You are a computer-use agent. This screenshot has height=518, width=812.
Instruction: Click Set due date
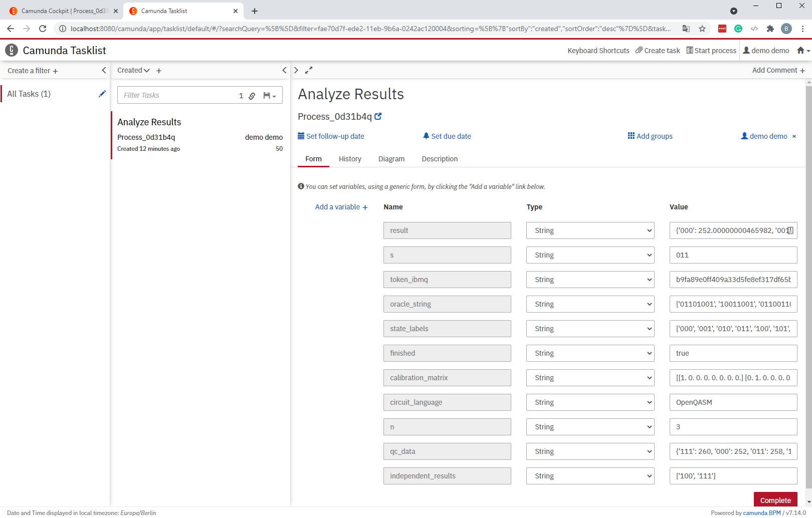pos(447,136)
